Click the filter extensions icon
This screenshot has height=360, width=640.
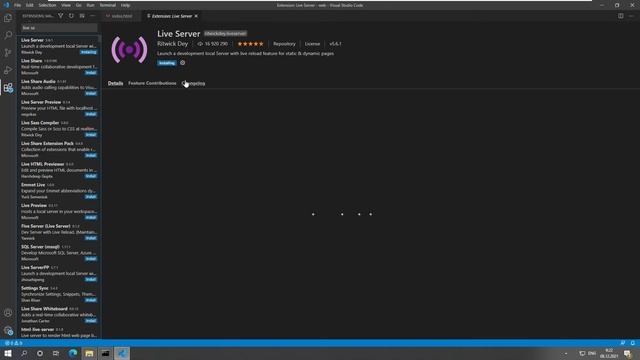60,16
